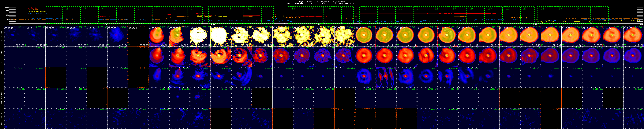Open the saturated 3.0-6.0 keV image ending 01:01:44

[221, 36]
